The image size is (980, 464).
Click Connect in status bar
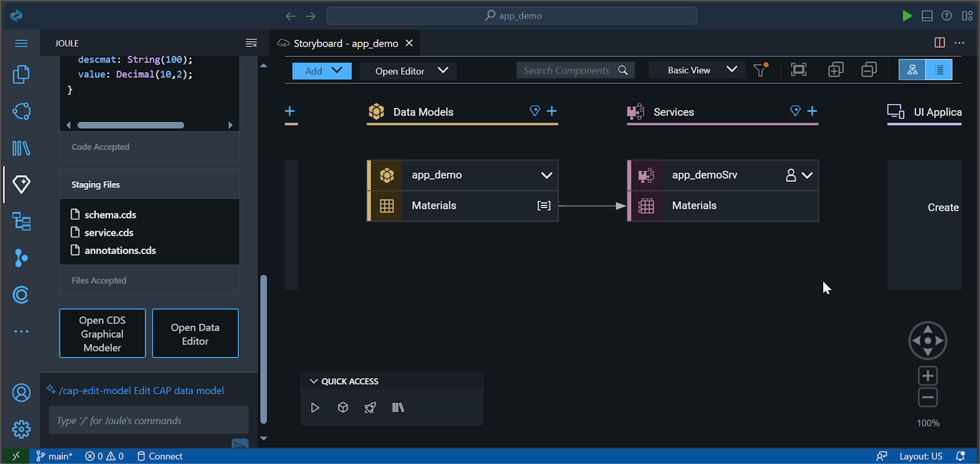(159, 456)
